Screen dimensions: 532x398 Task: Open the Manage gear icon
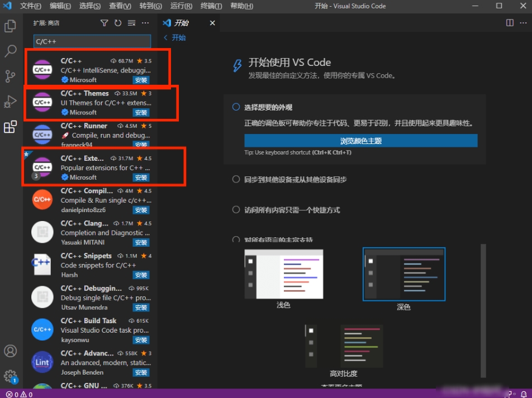[x=10, y=376]
